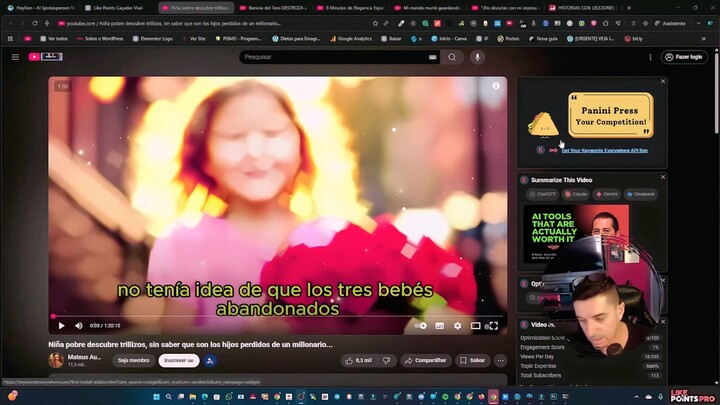Open Windows taskbar search
Viewport: 720px width, 405px height.
tap(169, 397)
